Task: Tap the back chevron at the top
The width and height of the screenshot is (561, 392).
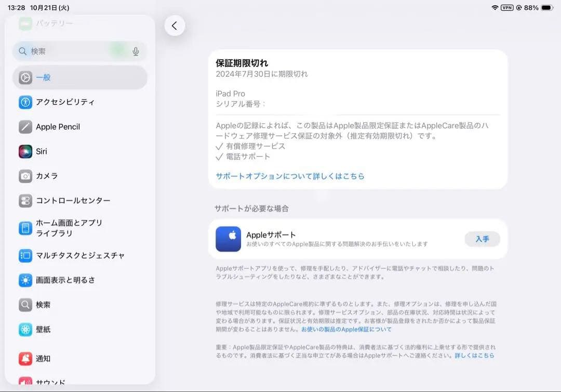Action: click(x=175, y=25)
